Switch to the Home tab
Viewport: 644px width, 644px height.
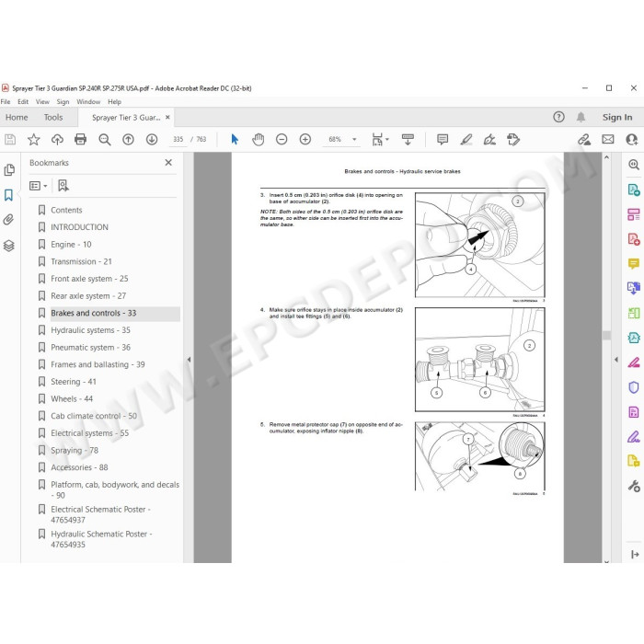(17, 118)
